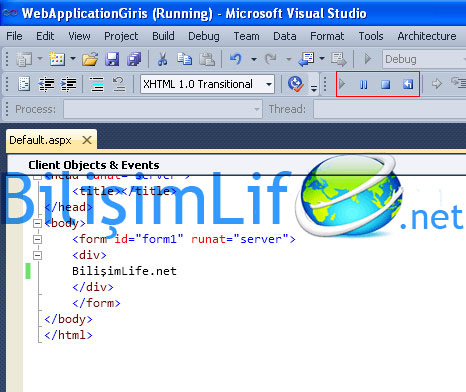Open the XHTML 1.0 Transitional schema dropdown
466x392 pixels.
[207, 84]
